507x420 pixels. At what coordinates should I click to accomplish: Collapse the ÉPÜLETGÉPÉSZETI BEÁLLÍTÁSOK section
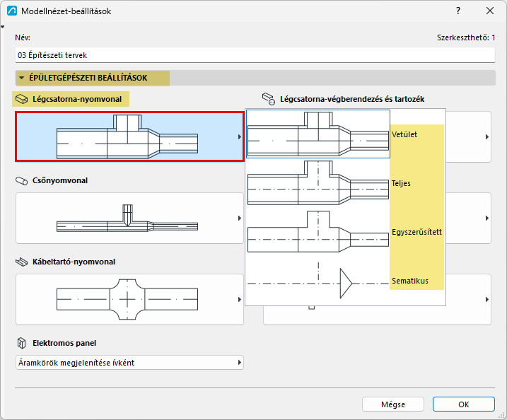22,78
